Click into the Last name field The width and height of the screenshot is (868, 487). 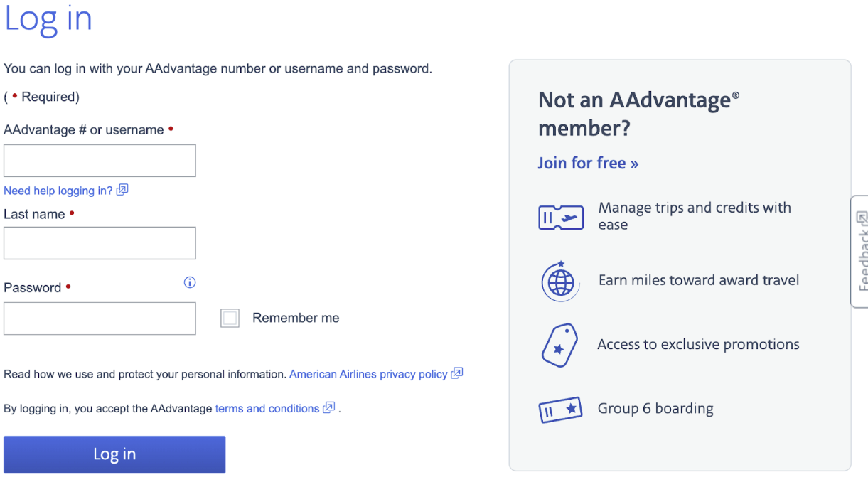[x=100, y=243]
